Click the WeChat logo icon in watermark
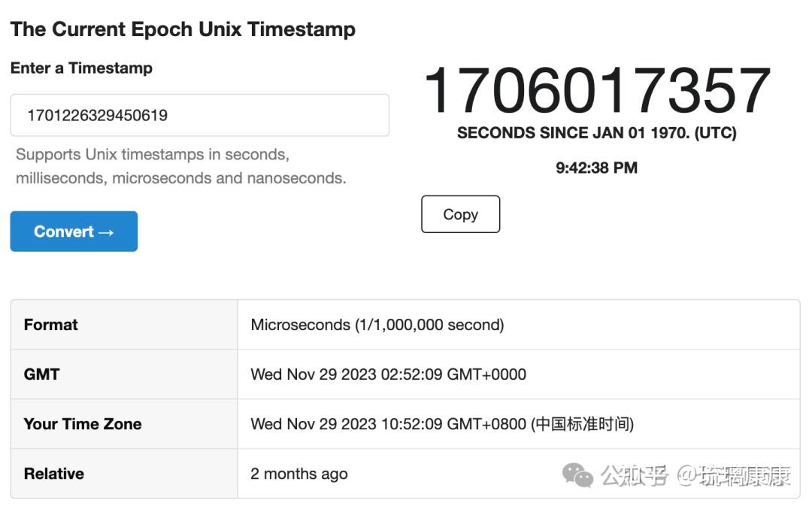This screenshot has height=509, width=812. (x=578, y=475)
